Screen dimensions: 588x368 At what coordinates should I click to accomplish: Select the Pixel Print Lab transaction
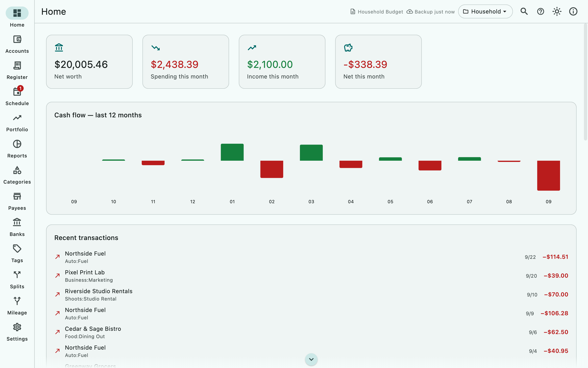tap(311, 276)
